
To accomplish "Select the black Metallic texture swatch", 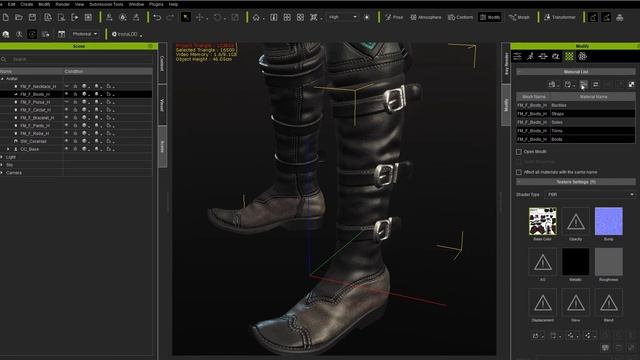I will point(576,262).
